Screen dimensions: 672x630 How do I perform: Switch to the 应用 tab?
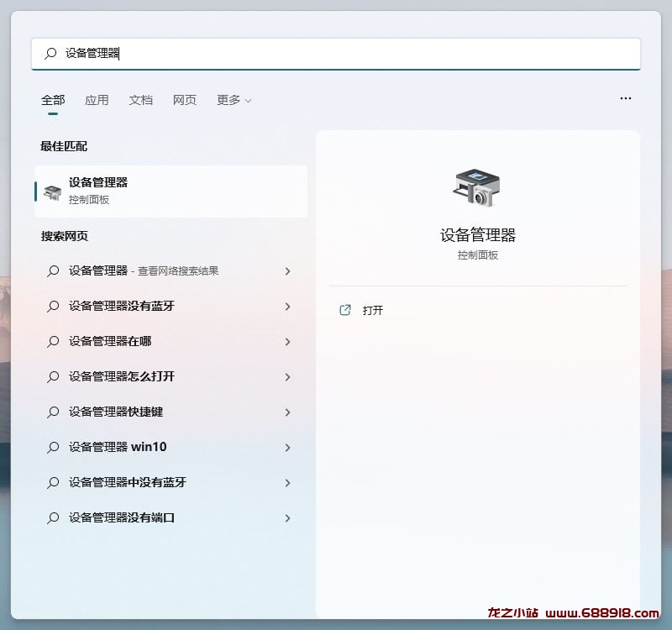[97, 100]
